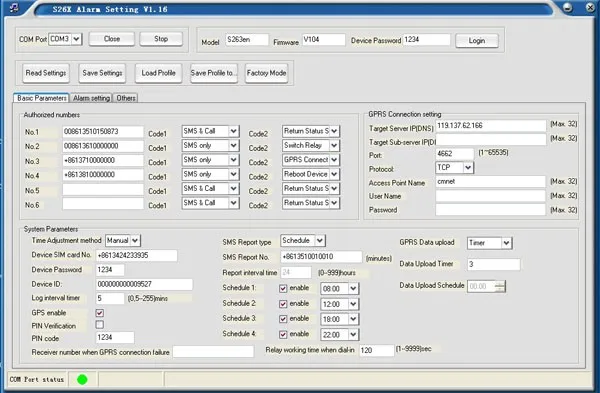Screen dimensions: 600x393
Task: Click the app icon in the title bar
Action: [14, 8]
